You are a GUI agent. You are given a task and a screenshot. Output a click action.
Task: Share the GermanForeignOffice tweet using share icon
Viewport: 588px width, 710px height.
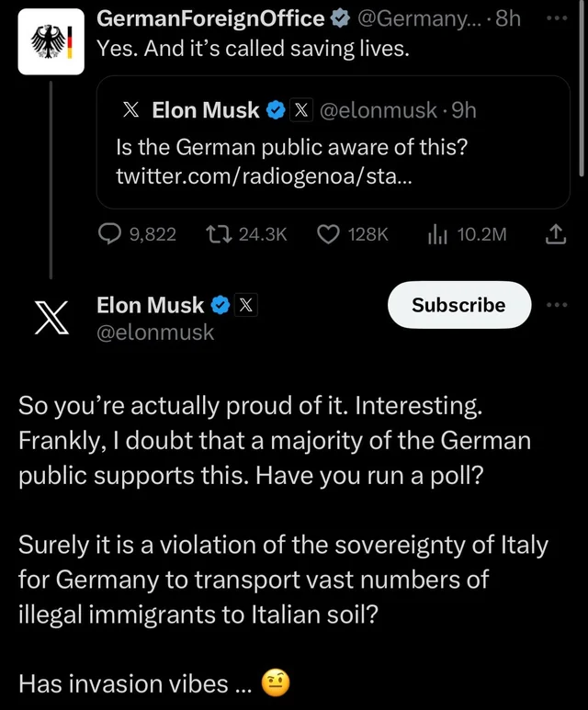[x=555, y=234]
